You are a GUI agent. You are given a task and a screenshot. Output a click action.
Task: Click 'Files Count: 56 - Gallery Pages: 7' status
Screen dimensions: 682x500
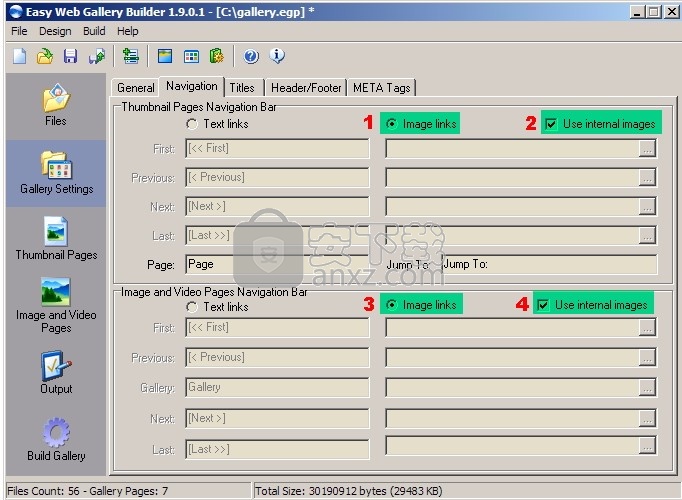(x=88, y=491)
